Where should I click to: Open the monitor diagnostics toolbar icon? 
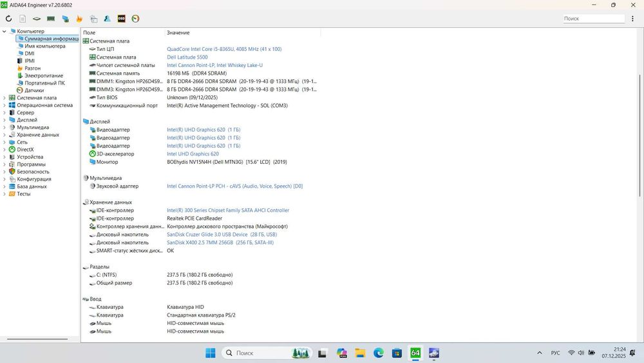click(65, 19)
